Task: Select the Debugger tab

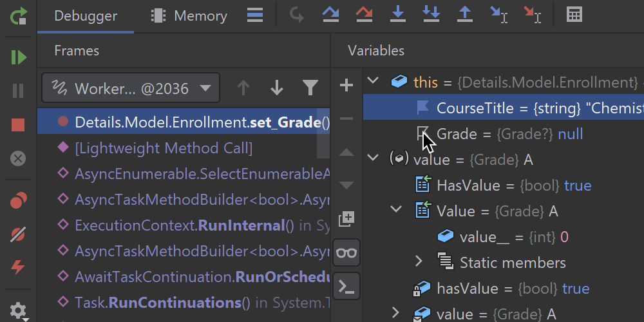Action: pos(86,15)
